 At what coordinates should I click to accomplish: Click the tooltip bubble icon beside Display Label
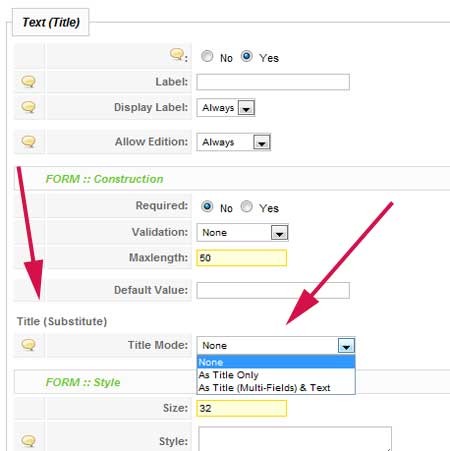(x=28, y=107)
